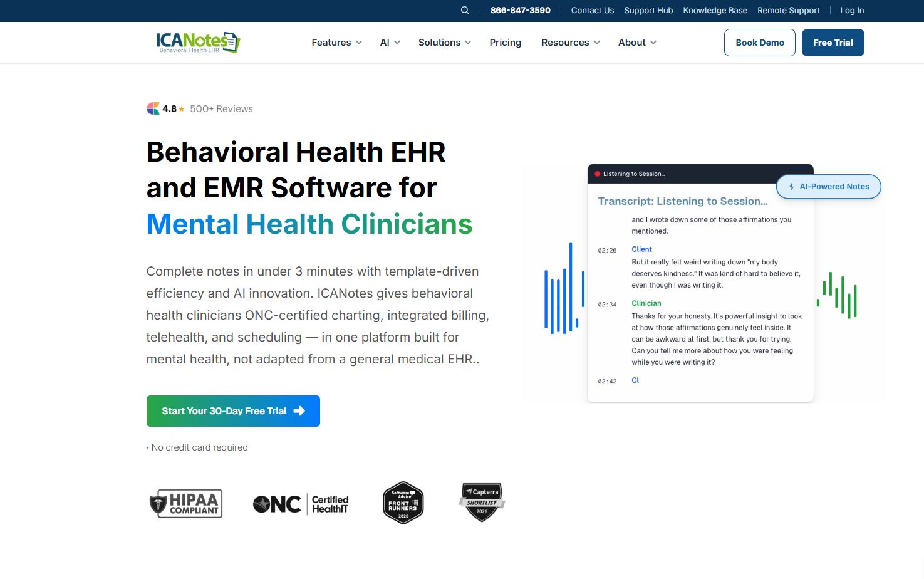This screenshot has width=924, height=579.
Task: Click the 'Client' speaker label at 02:26
Action: (x=642, y=249)
